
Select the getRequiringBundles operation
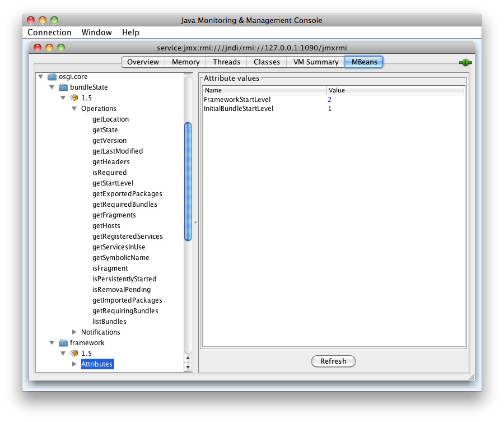pos(125,310)
